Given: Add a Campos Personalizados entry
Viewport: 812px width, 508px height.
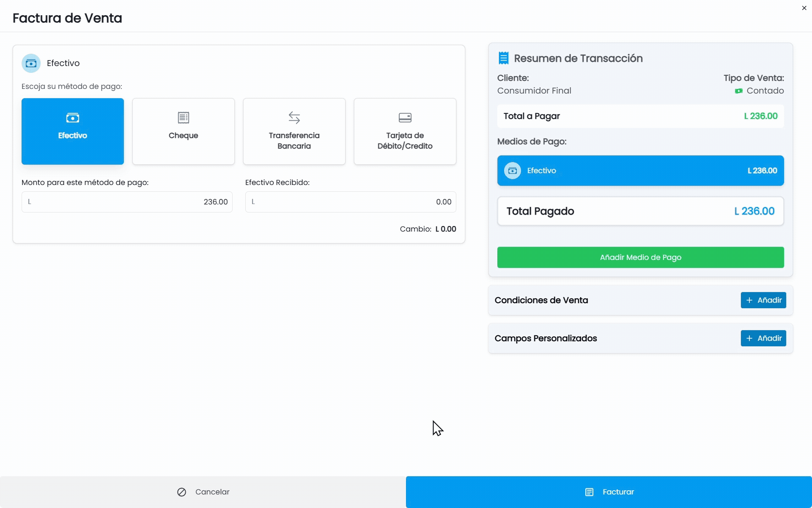Looking at the screenshot, I should pos(763,338).
